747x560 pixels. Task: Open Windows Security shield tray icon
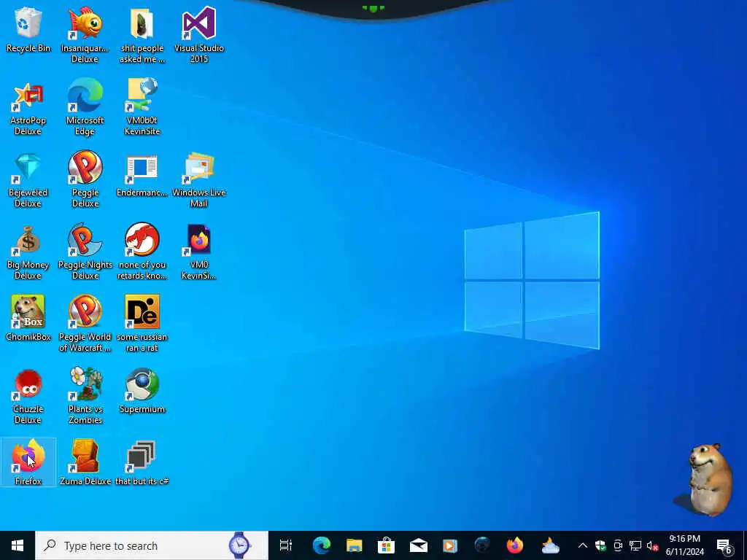600,545
